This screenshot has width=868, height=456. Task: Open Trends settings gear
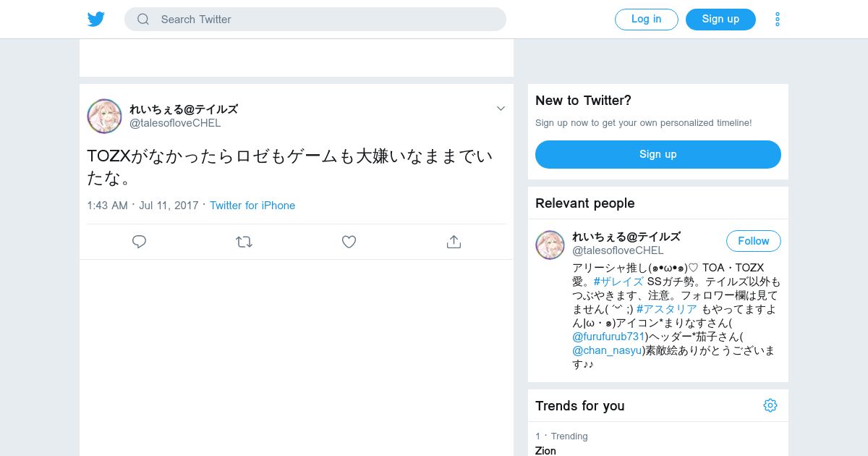click(x=770, y=405)
